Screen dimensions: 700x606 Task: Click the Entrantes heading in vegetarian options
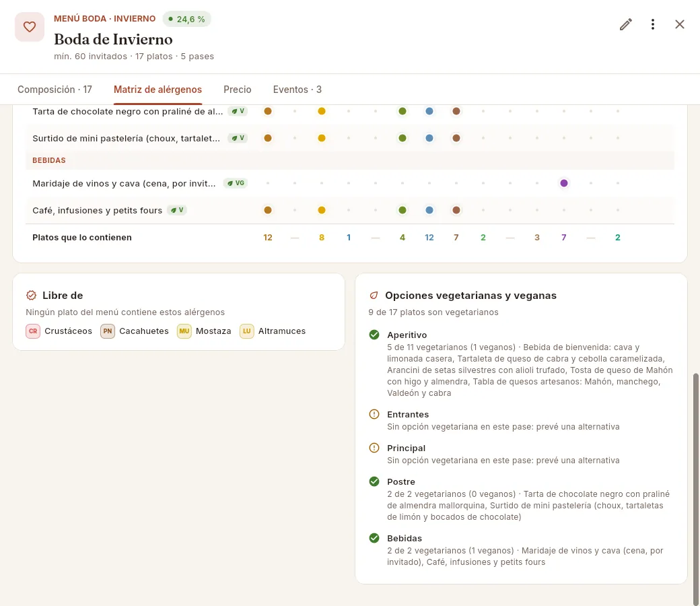coord(408,414)
